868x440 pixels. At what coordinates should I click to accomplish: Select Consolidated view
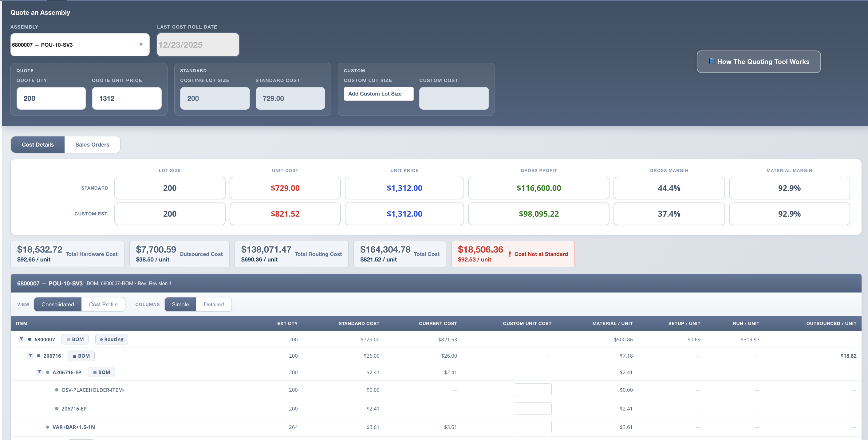coord(57,304)
